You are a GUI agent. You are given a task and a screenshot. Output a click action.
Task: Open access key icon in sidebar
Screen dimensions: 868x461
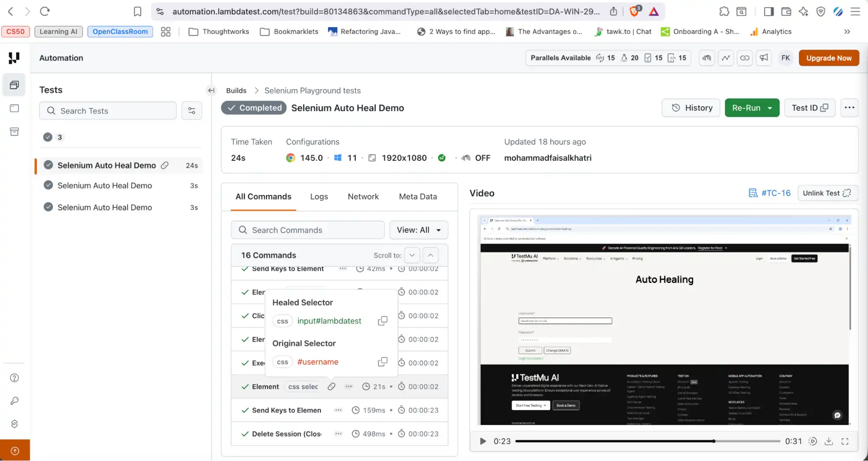[14, 401]
